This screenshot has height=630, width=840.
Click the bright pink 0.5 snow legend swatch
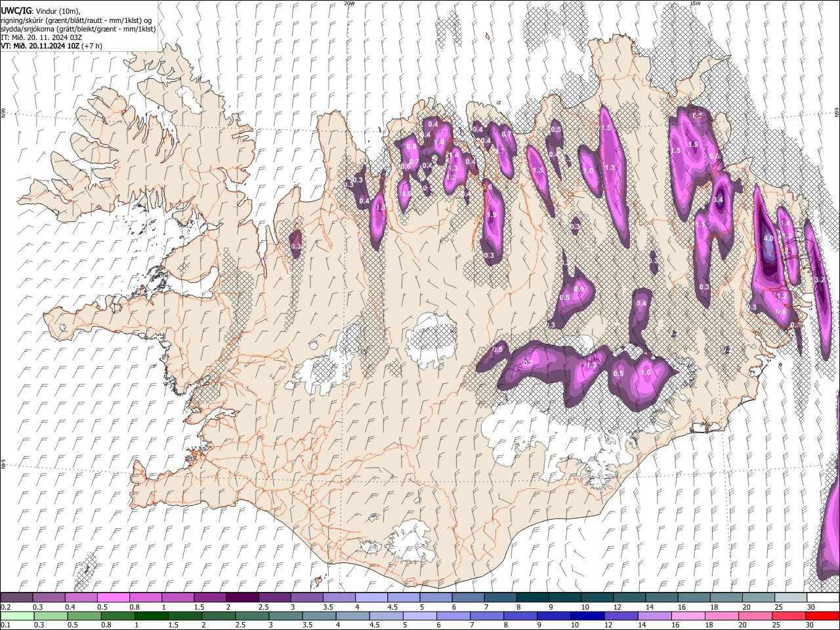tap(113, 598)
